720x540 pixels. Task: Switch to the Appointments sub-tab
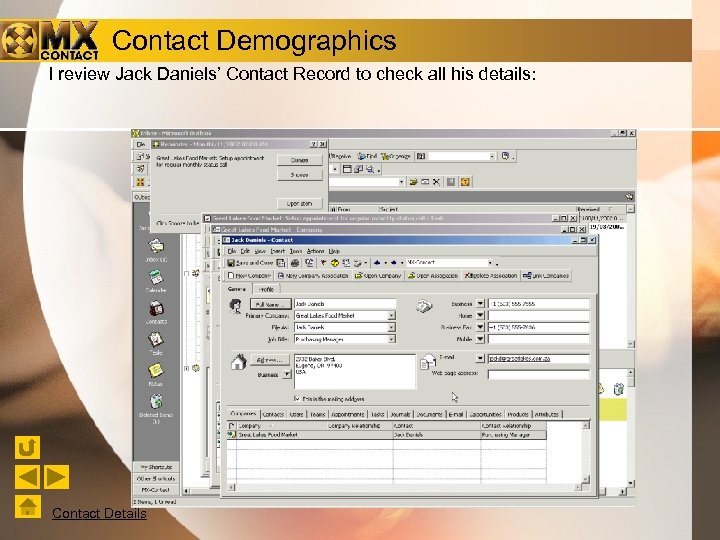click(348, 414)
